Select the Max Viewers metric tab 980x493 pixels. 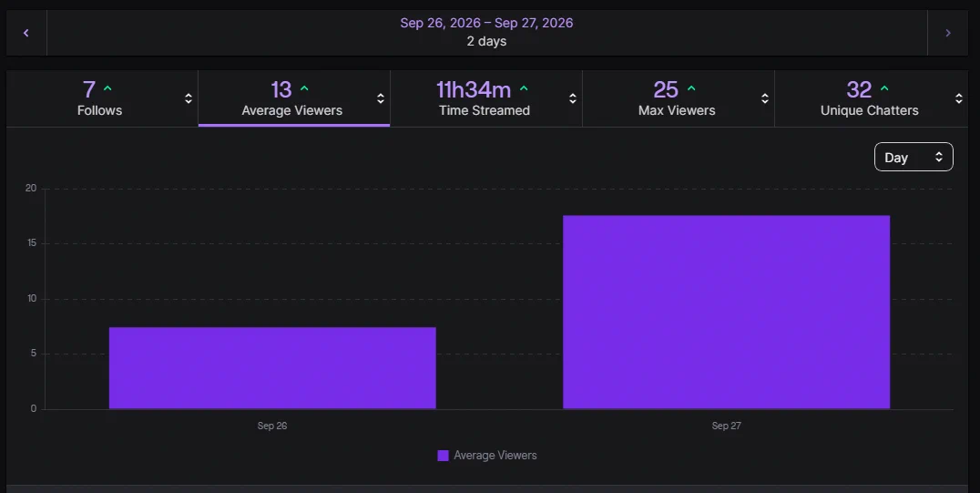(x=679, y=98)
